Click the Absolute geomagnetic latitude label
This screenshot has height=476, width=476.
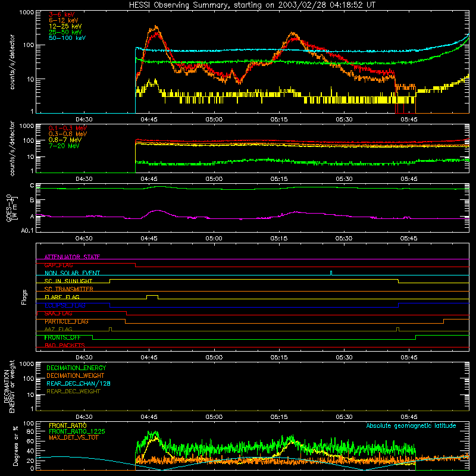[411, 425]
